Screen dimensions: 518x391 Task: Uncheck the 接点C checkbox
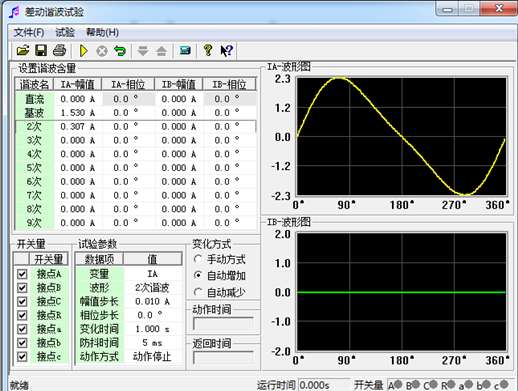[x=22, y=302]
